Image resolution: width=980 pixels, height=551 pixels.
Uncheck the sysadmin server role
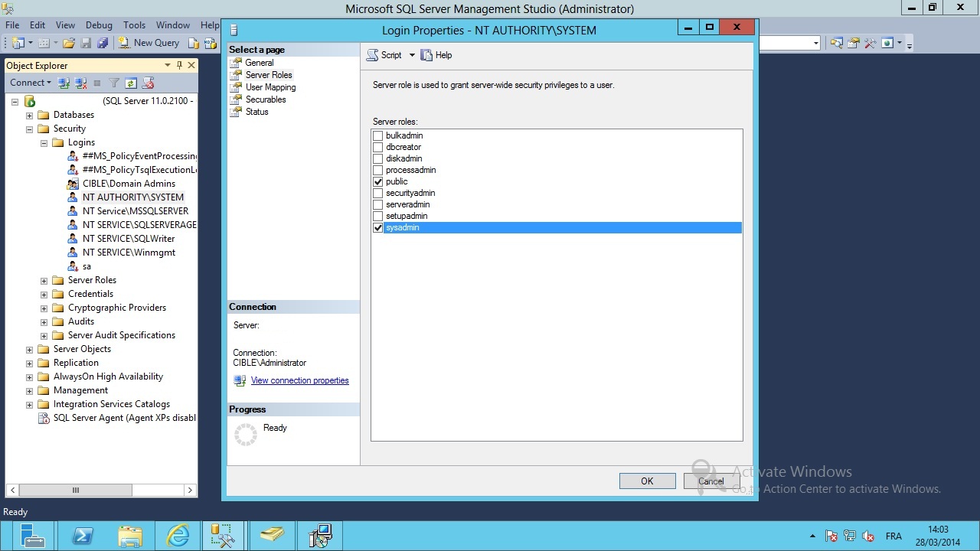pos(377,227)
